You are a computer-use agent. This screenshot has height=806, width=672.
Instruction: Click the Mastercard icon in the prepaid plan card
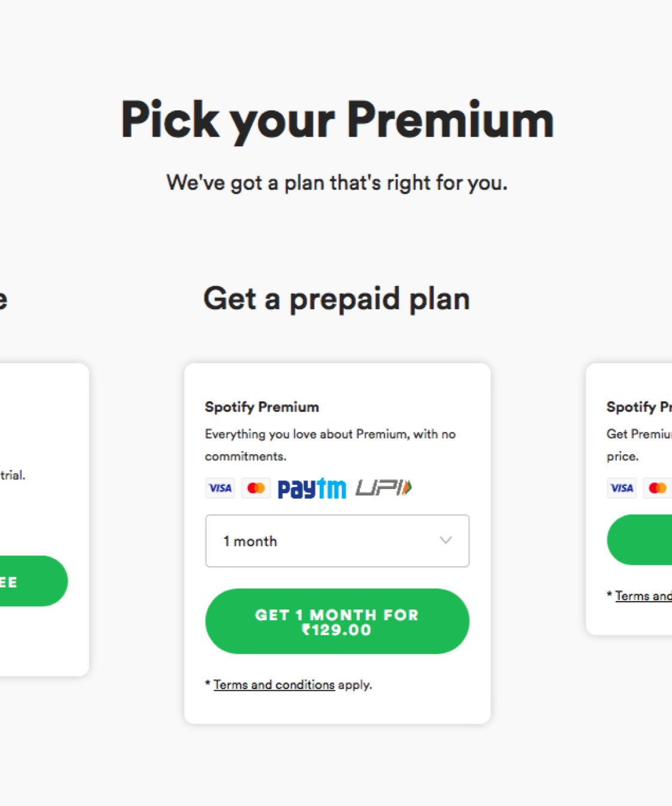pos(256,488)
